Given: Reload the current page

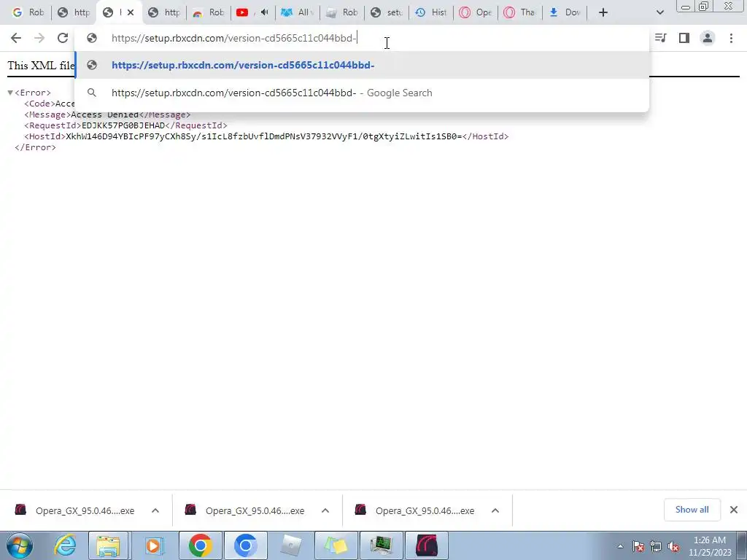Looking at the screenshot, I should point(63,38).
